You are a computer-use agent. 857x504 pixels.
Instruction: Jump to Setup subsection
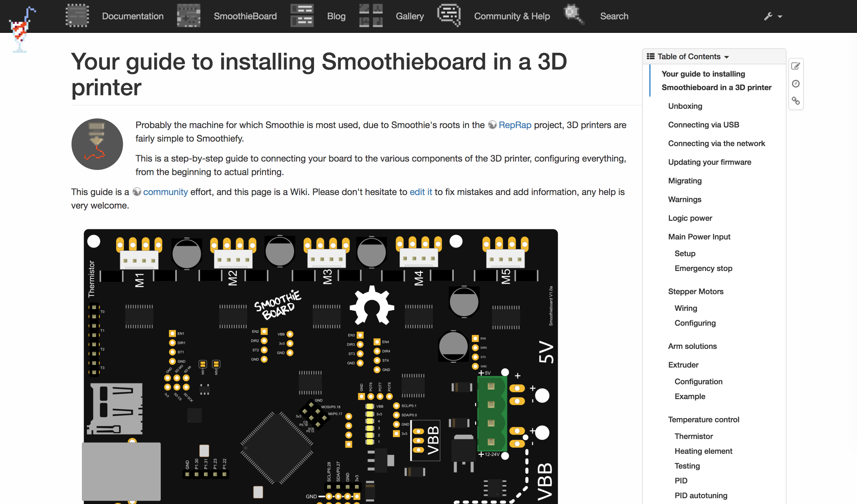point(685,254)
